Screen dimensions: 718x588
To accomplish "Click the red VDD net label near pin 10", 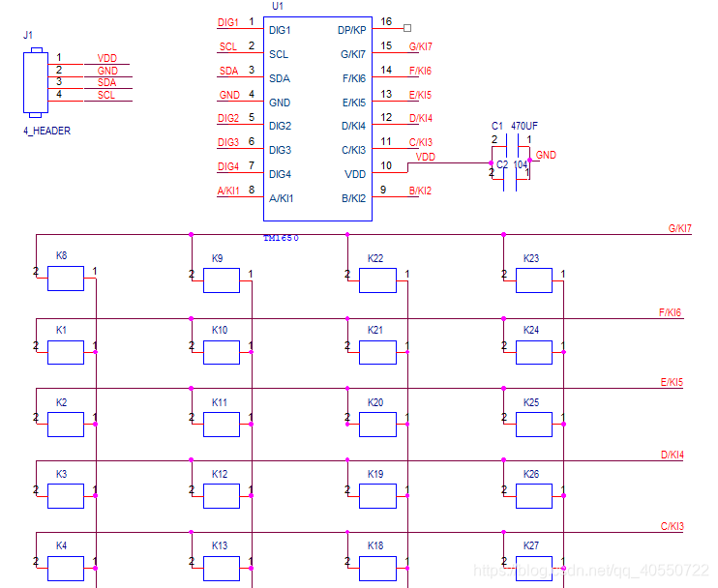I will pos(426,157).
